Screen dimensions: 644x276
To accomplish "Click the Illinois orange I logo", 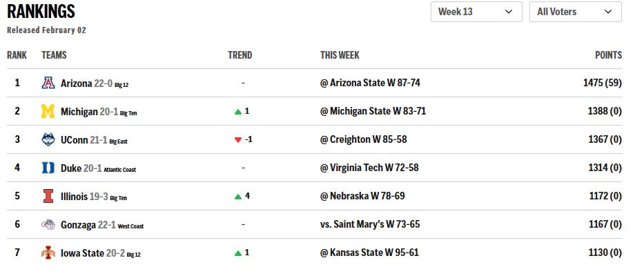I will (48, 196).
